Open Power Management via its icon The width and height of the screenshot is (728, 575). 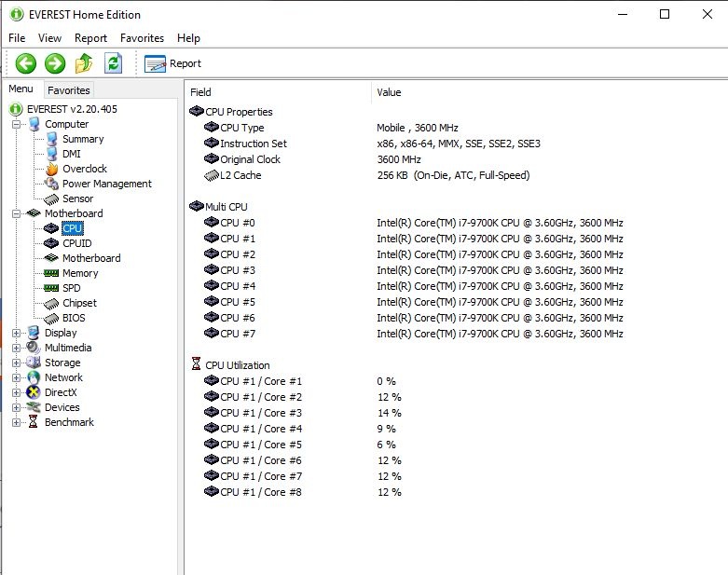point(51,184)
